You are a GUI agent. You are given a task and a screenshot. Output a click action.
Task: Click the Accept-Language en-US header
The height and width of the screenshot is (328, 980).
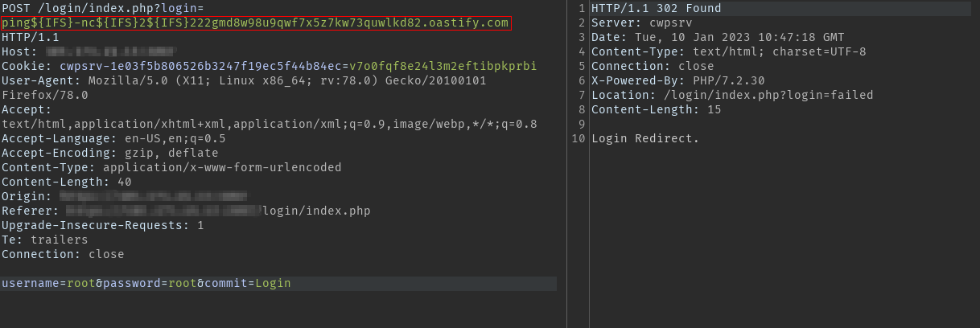(x=113, y=138)
